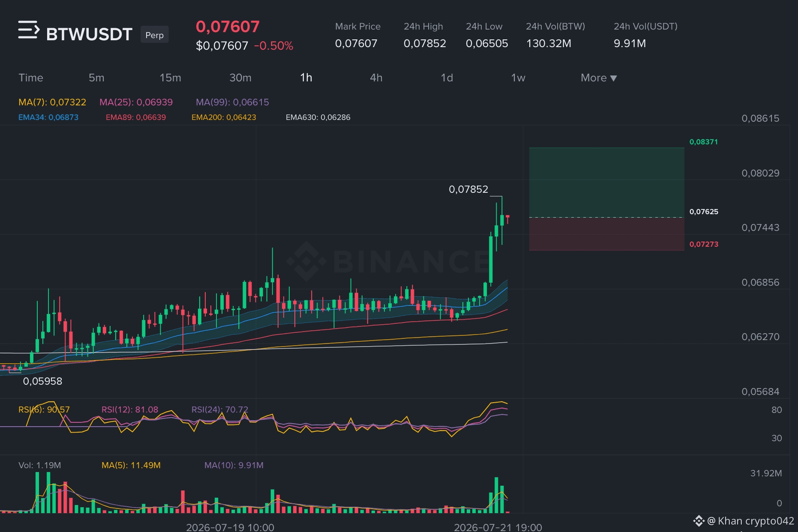Click the MA(99): 0,06615 indicator label
This screenshot has height=532, width=798.
point(232,102)
